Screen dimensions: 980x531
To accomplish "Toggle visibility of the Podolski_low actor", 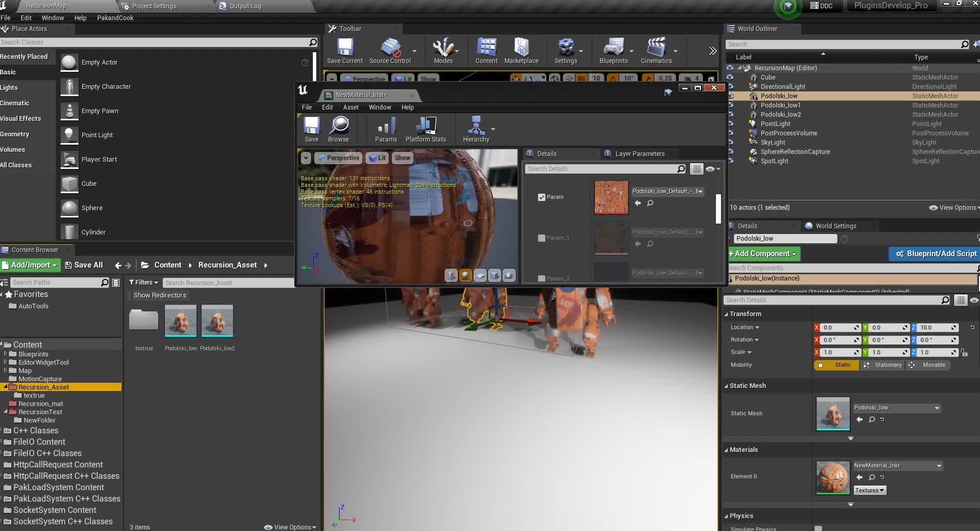I will [730, 96].
